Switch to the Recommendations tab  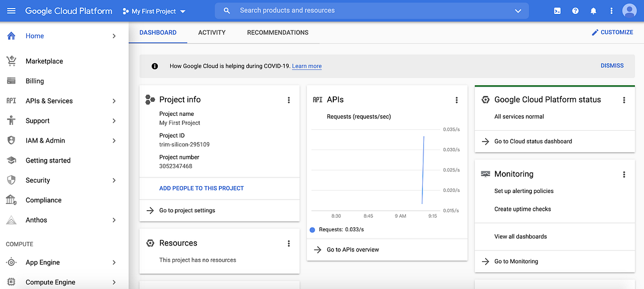(277, 32)
